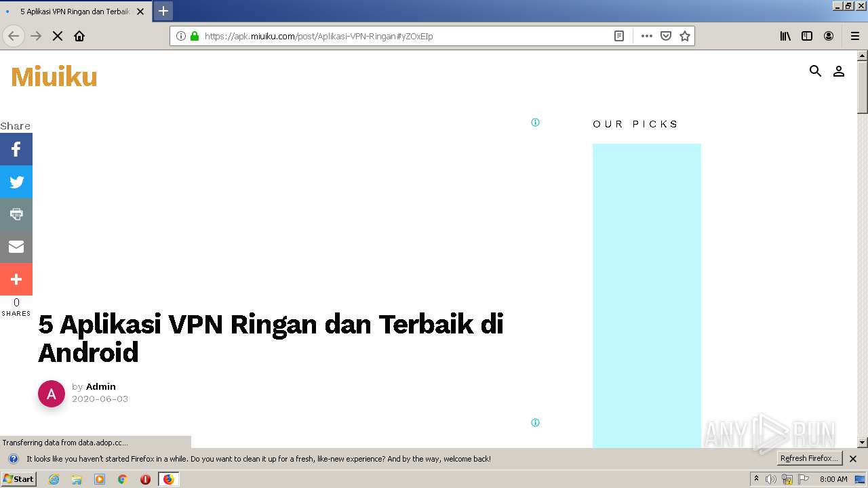868x488 pixels.
Task: Open more sharing options plus button
Action: tap(16, 279)
